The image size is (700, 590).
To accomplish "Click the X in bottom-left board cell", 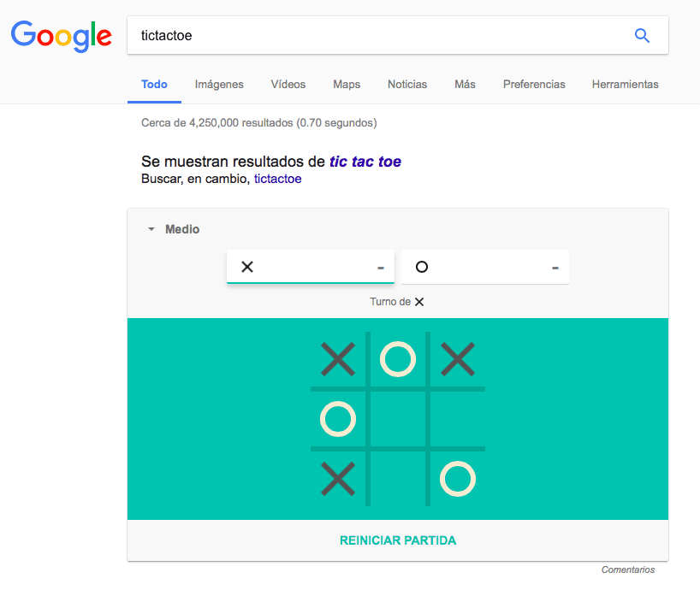I will pyautogui.click(x=338, y=479).
